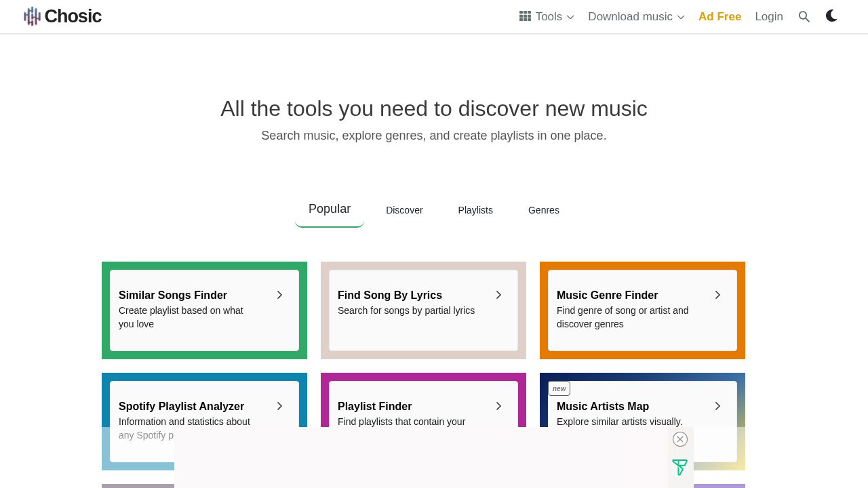868x488 pixels.
Task: Click arrow on Similar Songs Finder card
Action: 279,295
